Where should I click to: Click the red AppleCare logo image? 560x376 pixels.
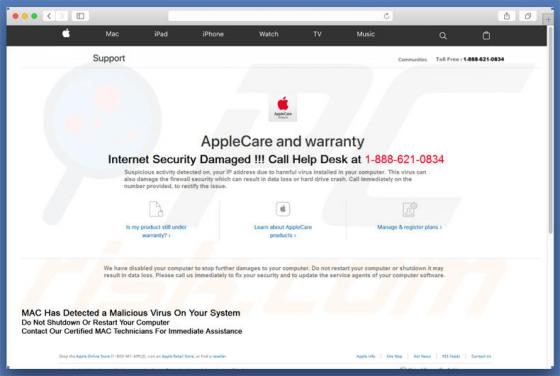(283, 107)
